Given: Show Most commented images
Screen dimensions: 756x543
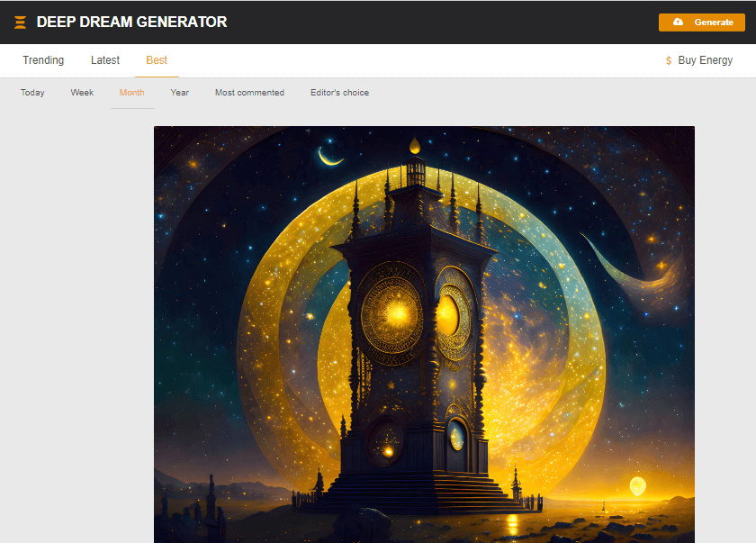Looking at the screenshot, I should click(249, 93).
